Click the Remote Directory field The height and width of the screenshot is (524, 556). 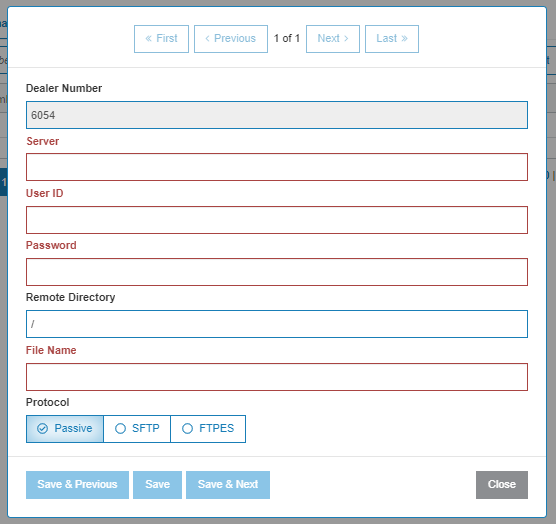tap(277, 324)
